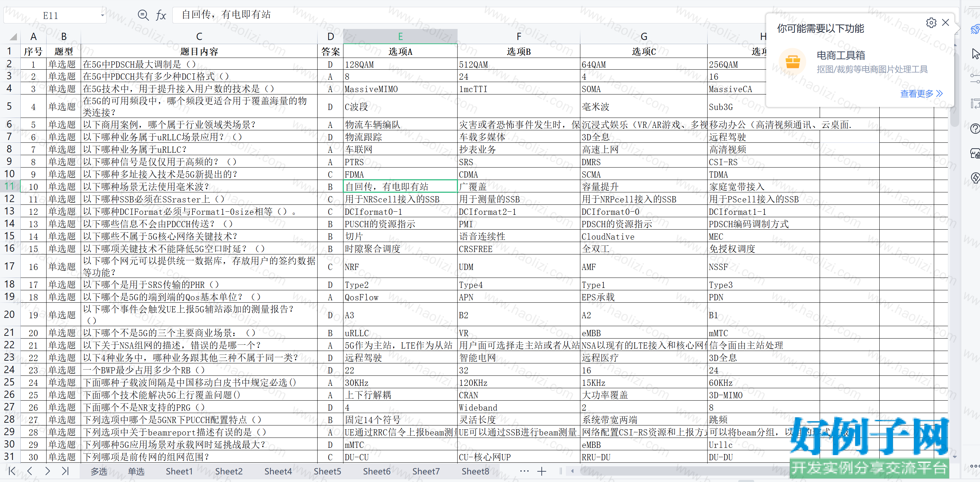This screenshot has width=980, height=482.
Task: Select column F header
Action: (519, 37)
